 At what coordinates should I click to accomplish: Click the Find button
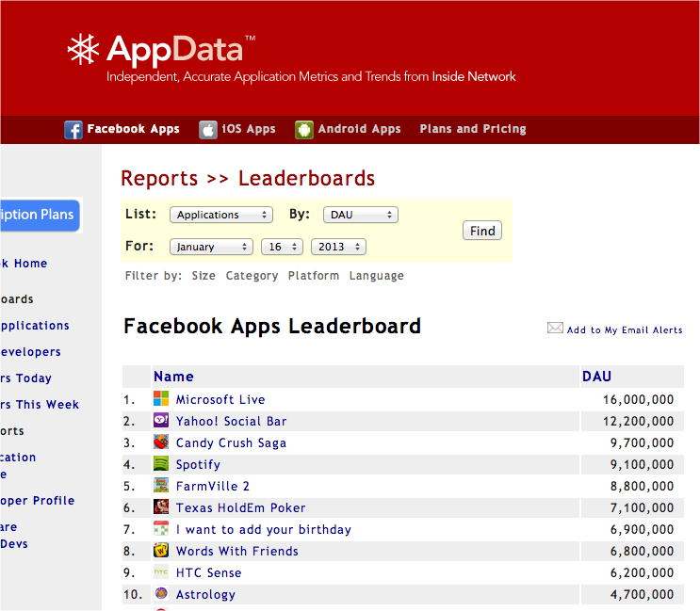point(482,231)
